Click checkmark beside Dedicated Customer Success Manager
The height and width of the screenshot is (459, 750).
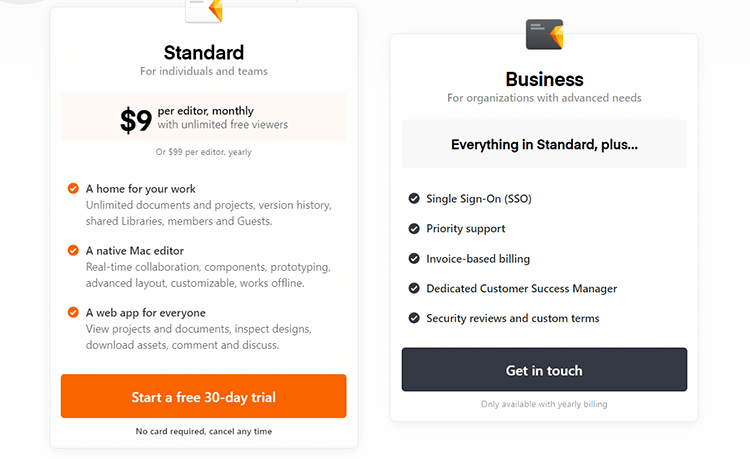pyautogui.click(x=414, y=288)
